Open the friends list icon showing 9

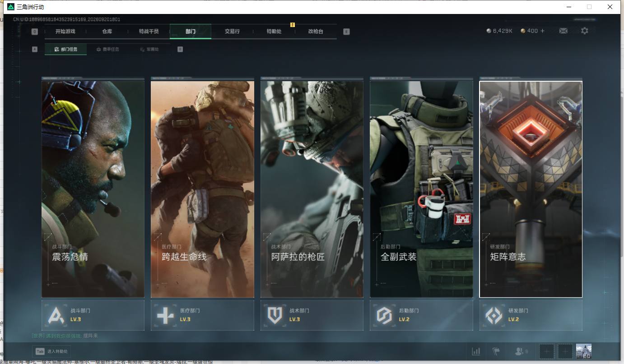coord(522,351)
